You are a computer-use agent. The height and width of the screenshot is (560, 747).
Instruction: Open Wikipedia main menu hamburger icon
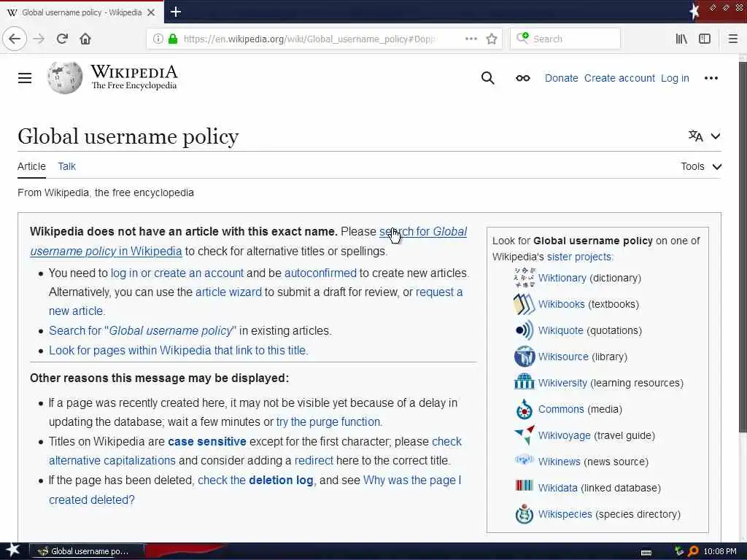(x=25, y=78)
